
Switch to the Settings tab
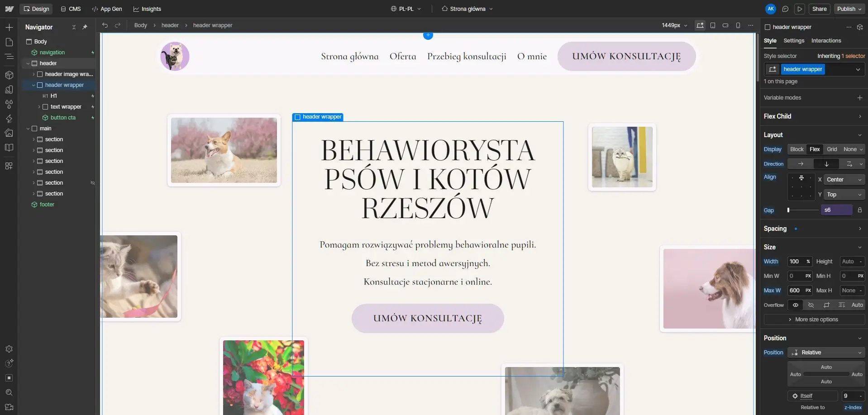click(x=794, y=41)
